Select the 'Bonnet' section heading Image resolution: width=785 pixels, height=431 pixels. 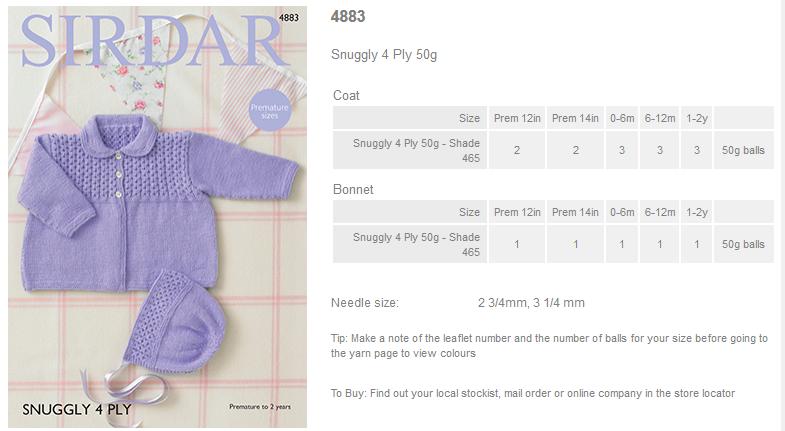pyautogui.click(x=353, y=189)
